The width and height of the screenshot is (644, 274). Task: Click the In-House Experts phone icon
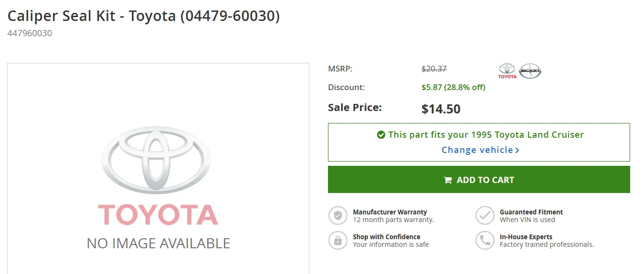pos(485,240)
